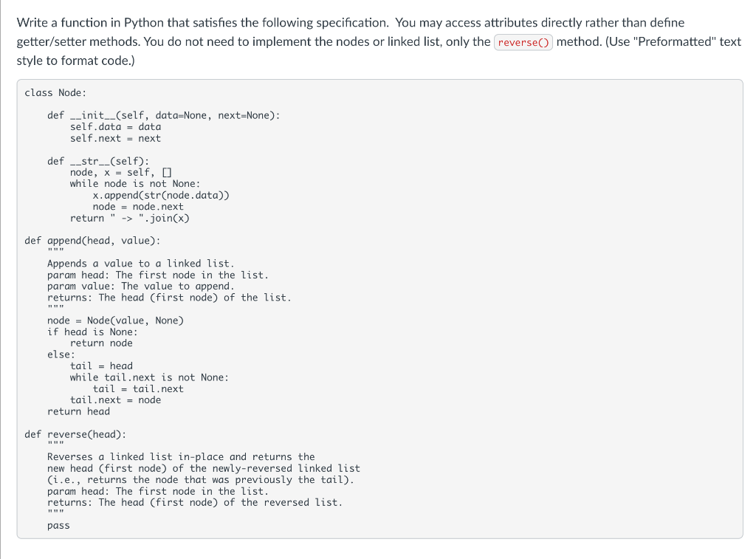The height and width of the screenshot is (559, 756).
Task: Click the 'def __str__(self):' line
Action: (98, 161)
